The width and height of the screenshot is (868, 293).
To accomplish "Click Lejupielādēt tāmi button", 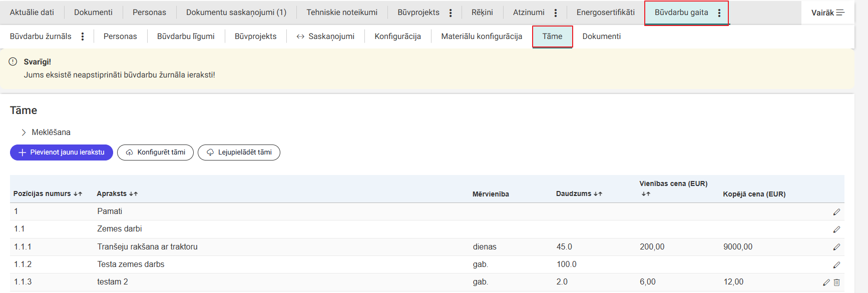I will [x=239, y=152].
